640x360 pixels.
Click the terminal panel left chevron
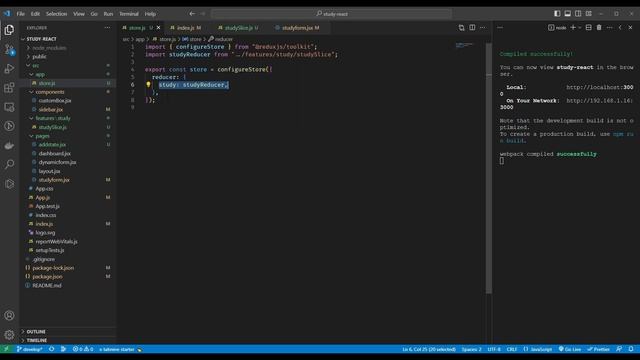coord(620,27)
